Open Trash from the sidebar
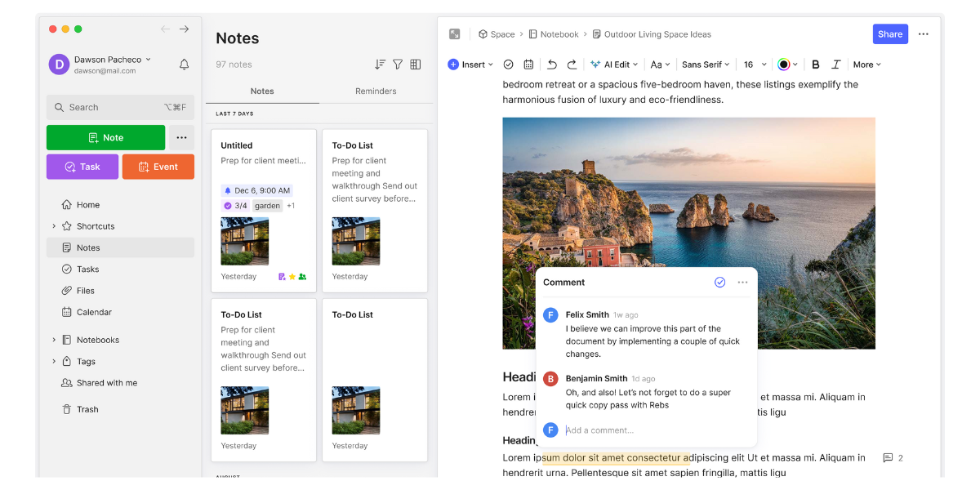 tap(85, 409)
